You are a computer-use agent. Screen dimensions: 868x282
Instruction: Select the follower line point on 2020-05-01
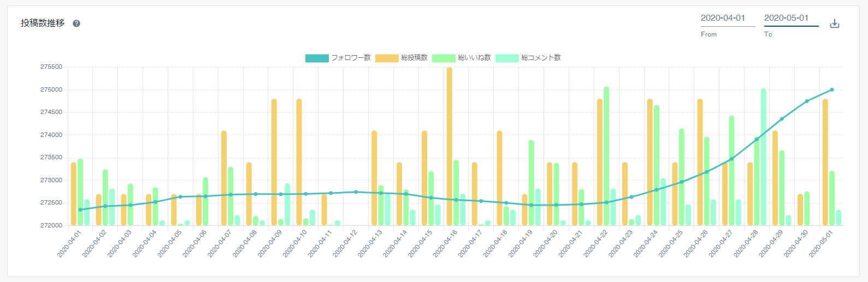point(832,89)
